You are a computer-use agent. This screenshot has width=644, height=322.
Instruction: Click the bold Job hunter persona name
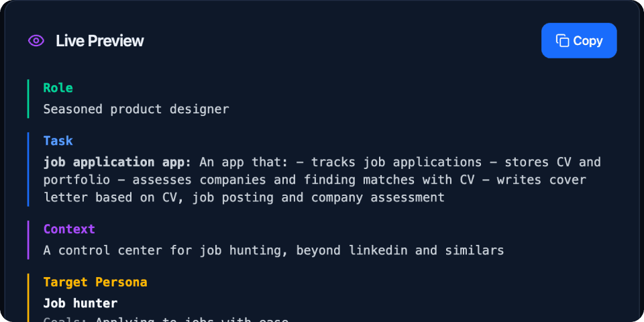80,303
